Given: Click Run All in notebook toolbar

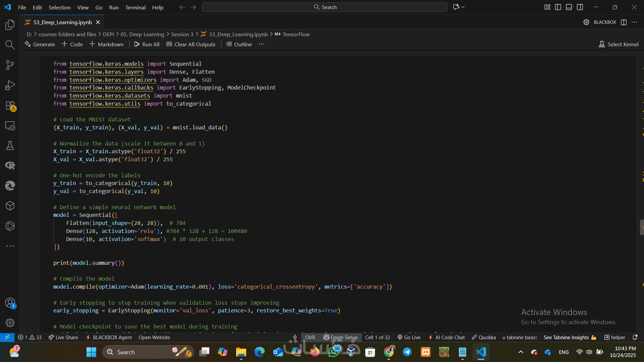Looking at the screenshot, I should 147,44.
